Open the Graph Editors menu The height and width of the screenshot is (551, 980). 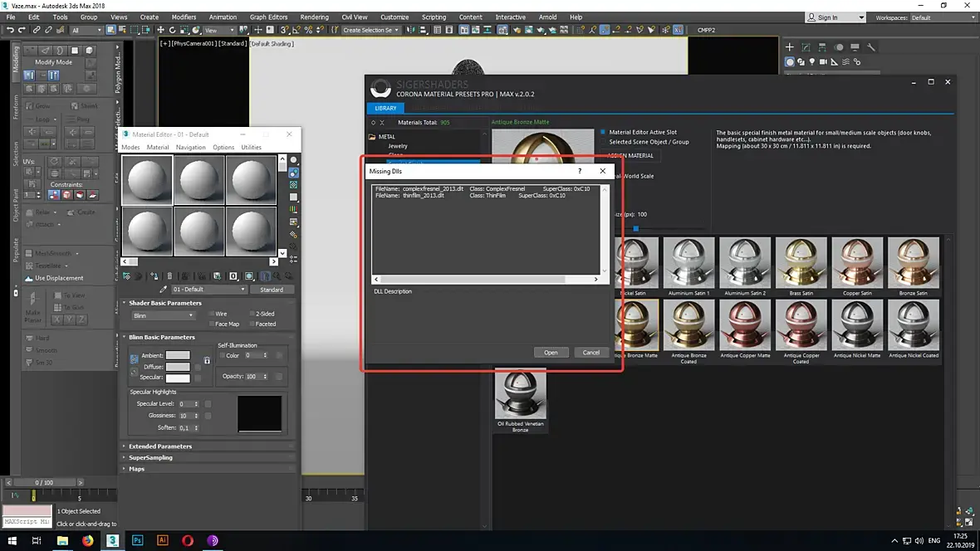click(268, 17)
